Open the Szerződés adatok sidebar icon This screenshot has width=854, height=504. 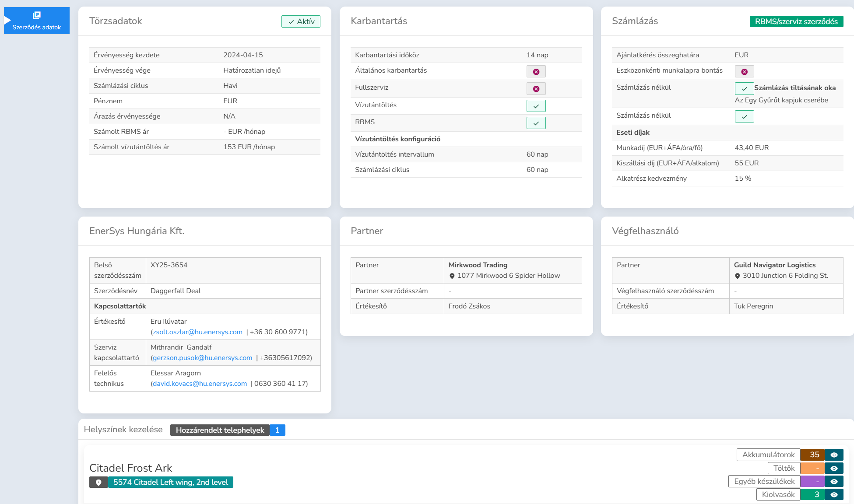click(x=37, y=16)
